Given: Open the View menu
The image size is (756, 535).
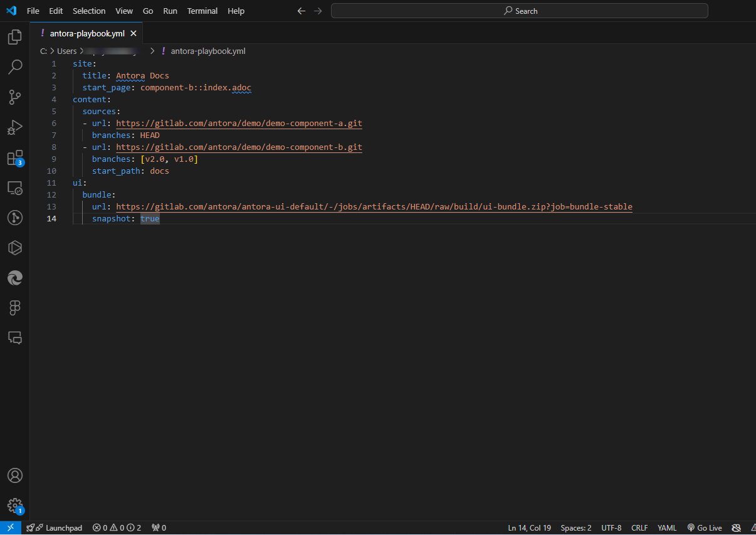Looking at the screenshot, I should click(x=124, y=11).
